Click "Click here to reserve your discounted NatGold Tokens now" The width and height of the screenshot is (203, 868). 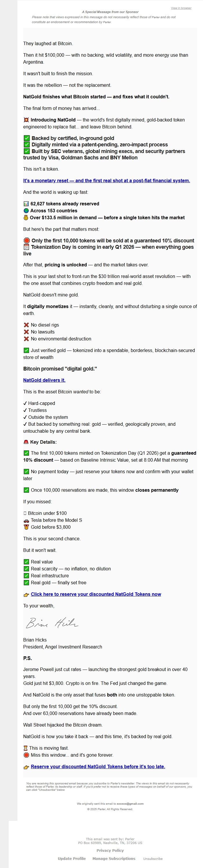96,594
